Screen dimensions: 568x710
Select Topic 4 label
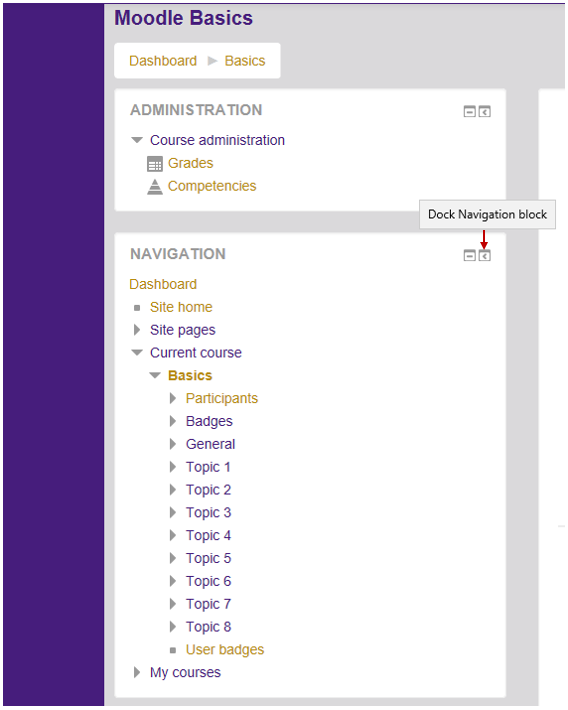point(208,536)
